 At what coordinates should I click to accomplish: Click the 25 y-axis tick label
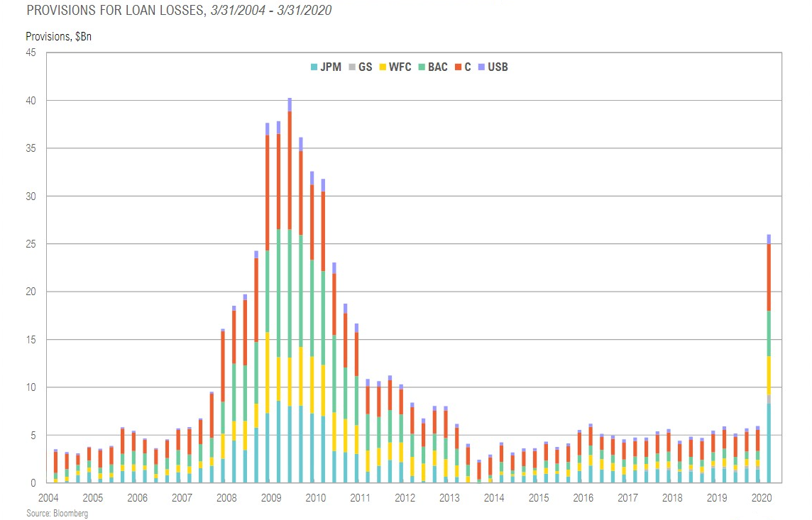coord(32,244)
